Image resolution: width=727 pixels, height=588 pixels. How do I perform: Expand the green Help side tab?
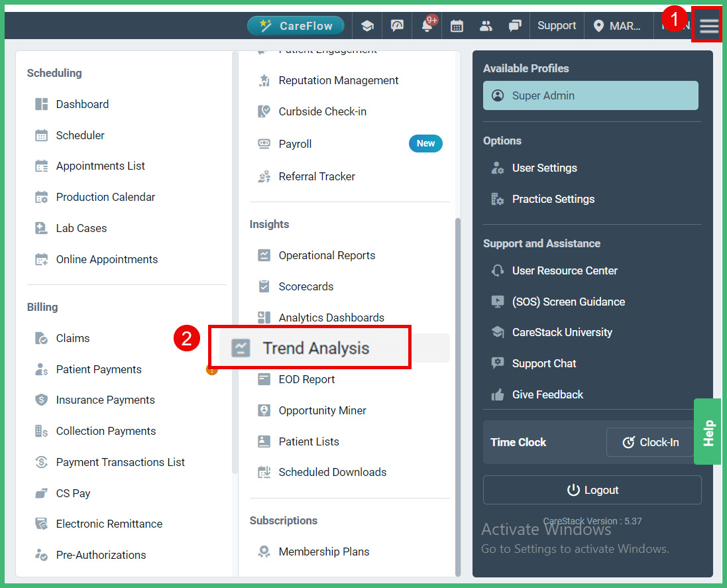(707, 431)
